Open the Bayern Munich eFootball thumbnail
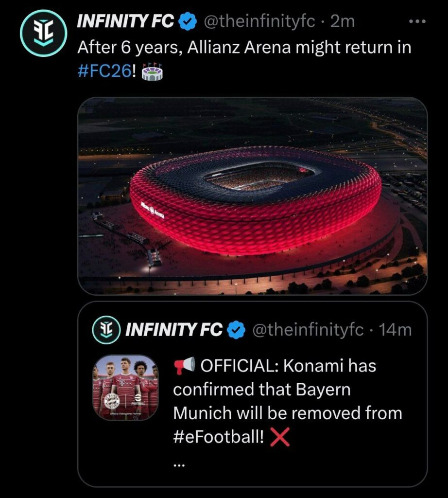The width and height of the screenshot is (448, 498). click(x=125, y=388)
